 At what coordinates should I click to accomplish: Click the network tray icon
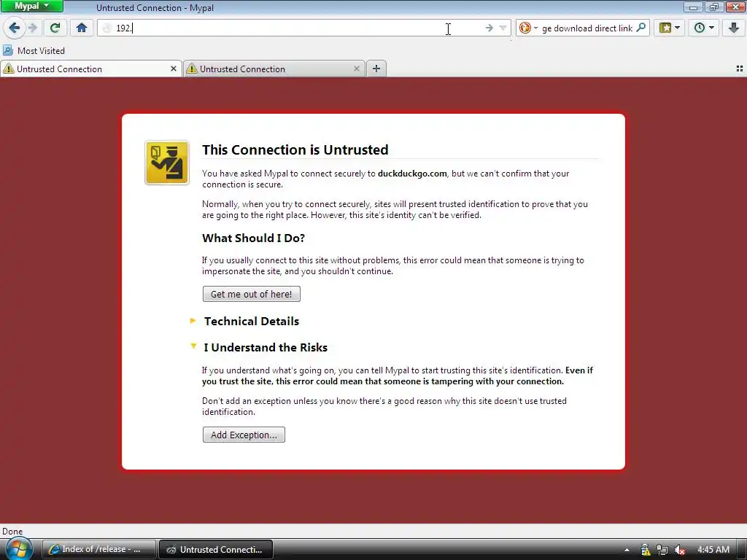coord(662,550)
